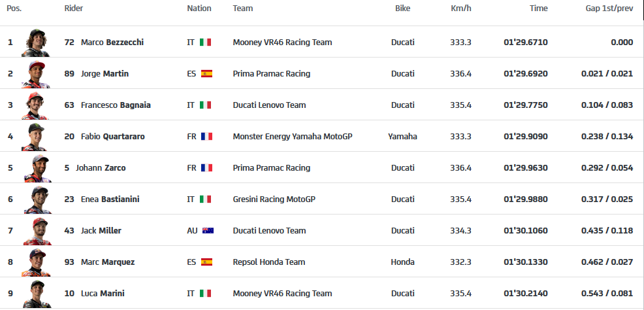The height and width of the screenshot is (310, 644).
Task: Click Marc Marquez's rider portrait
Action: coord(36,262)
